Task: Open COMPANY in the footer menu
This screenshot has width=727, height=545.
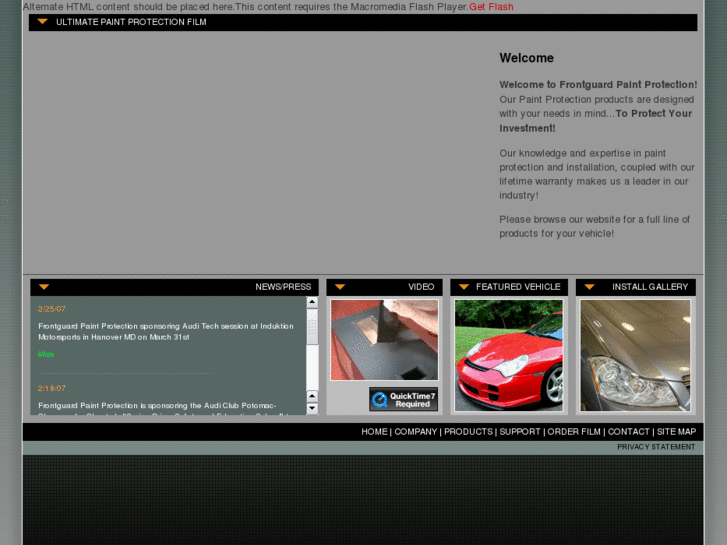Action: tap(415, 432)
